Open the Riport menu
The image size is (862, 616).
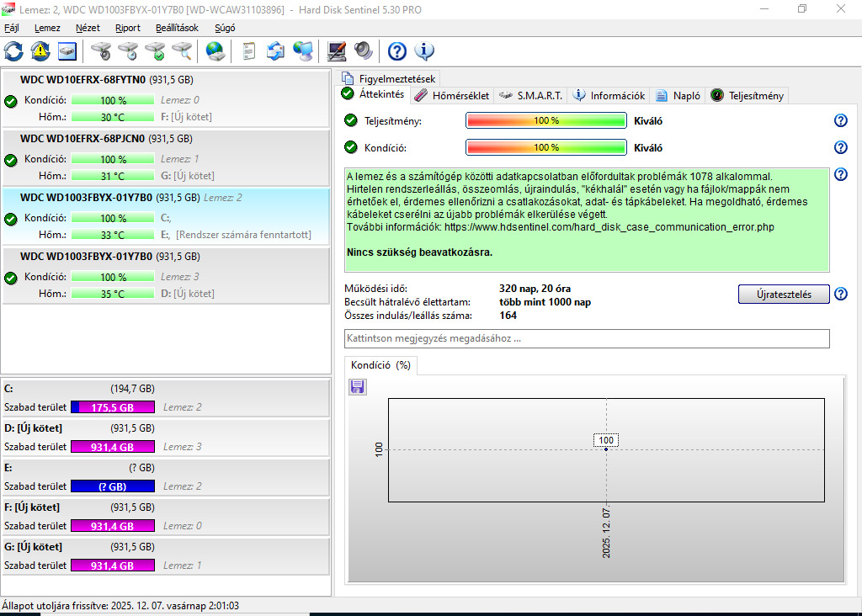(x=128, y=28)
